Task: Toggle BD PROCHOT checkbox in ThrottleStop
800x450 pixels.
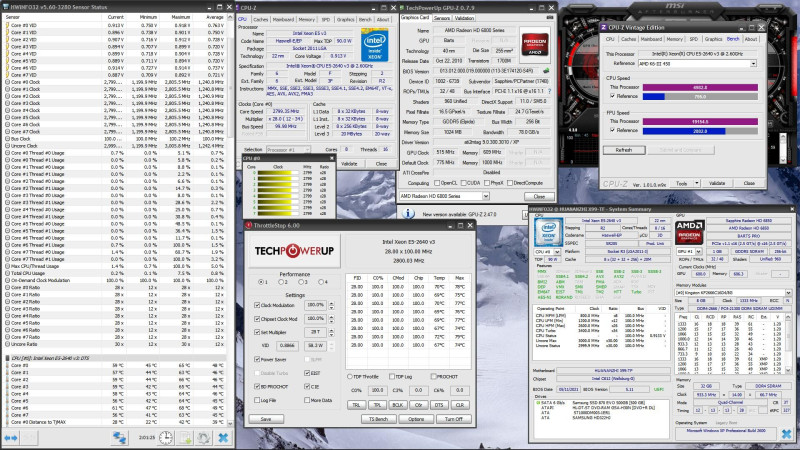Action: [257, 387]
